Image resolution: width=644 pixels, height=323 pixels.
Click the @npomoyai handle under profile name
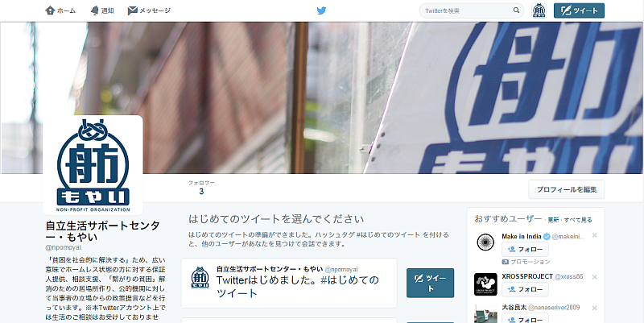point(64,247)
